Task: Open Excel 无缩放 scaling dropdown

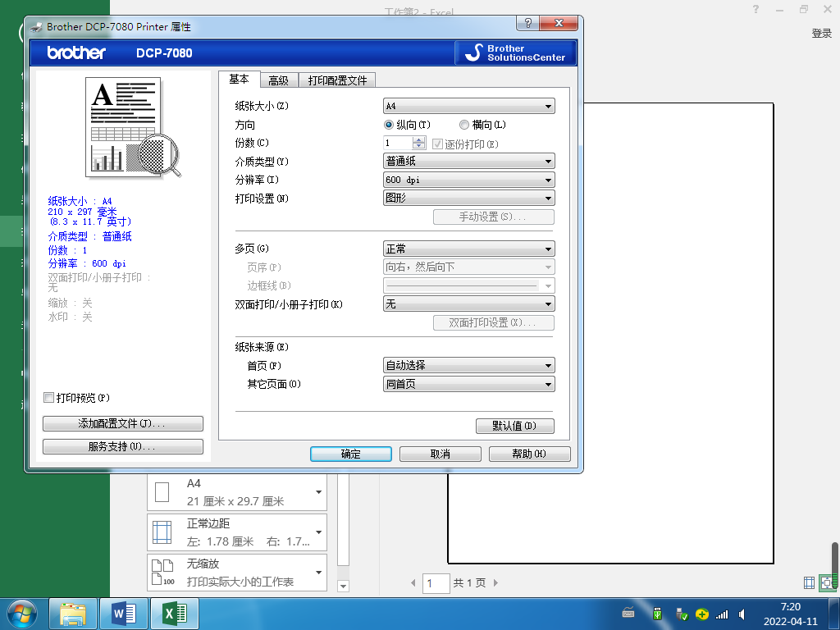Action: 237,573
